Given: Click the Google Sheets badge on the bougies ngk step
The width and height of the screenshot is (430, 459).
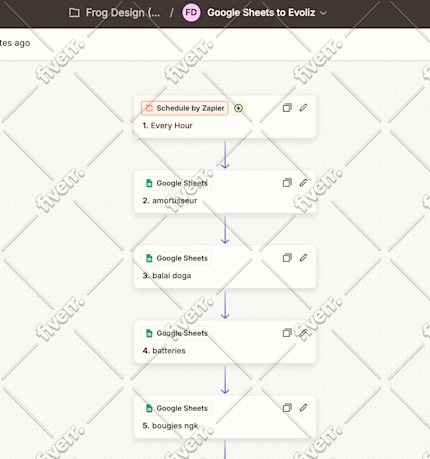Looking at the screenshot, I should (x=176, y=408).
